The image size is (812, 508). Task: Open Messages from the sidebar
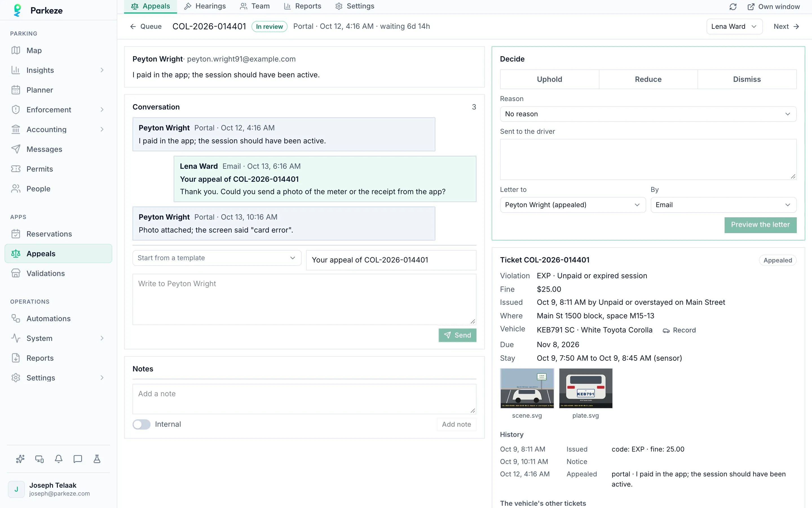pos(58,149)
